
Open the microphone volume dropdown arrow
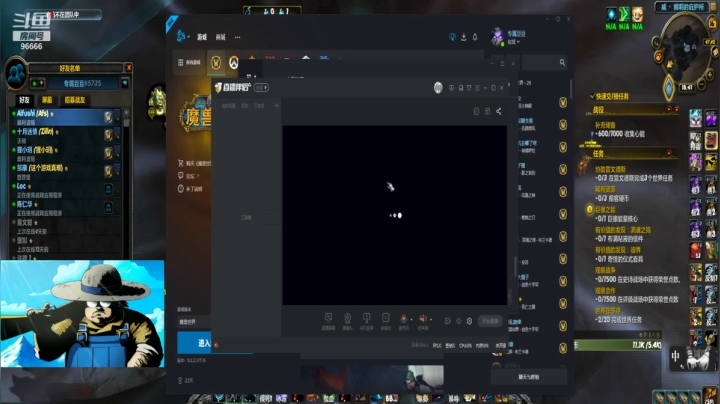(x=411, y=320)
